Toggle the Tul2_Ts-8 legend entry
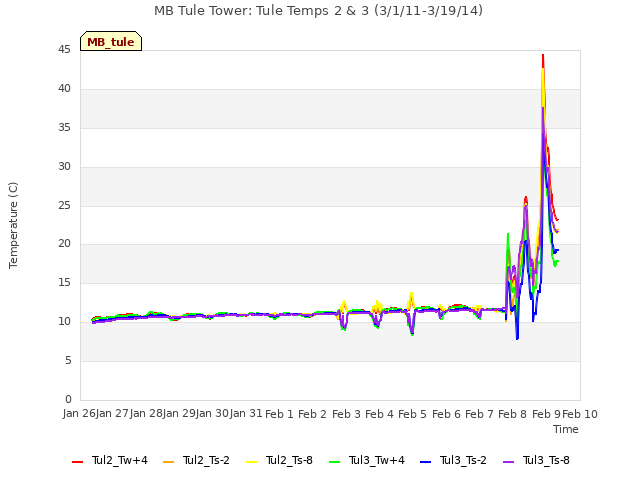 pyautogui.click(x=280, y=460)
